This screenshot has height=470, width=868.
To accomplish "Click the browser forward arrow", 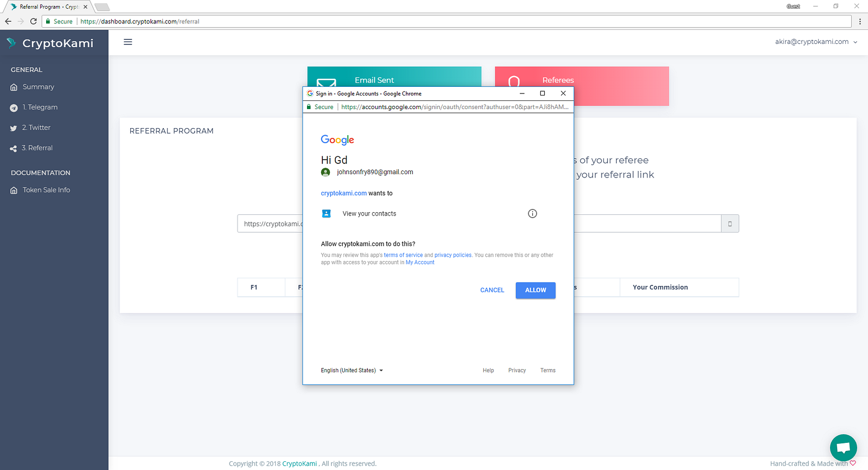I will [21, 21].
